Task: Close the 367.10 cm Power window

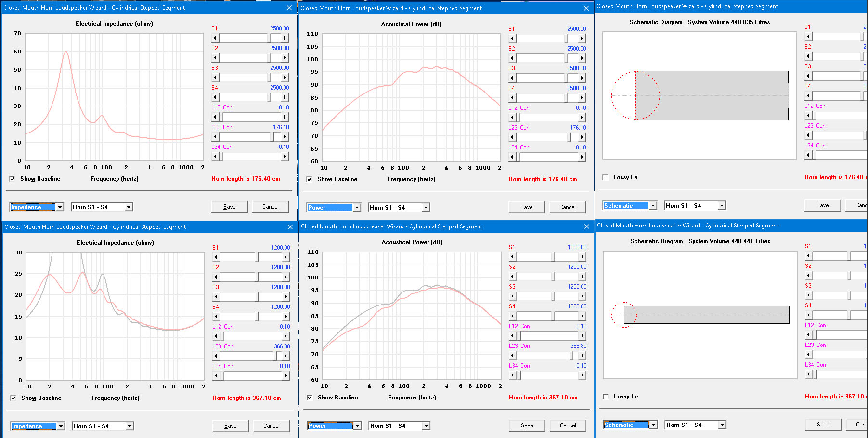Action: click(x=587, y=226)
